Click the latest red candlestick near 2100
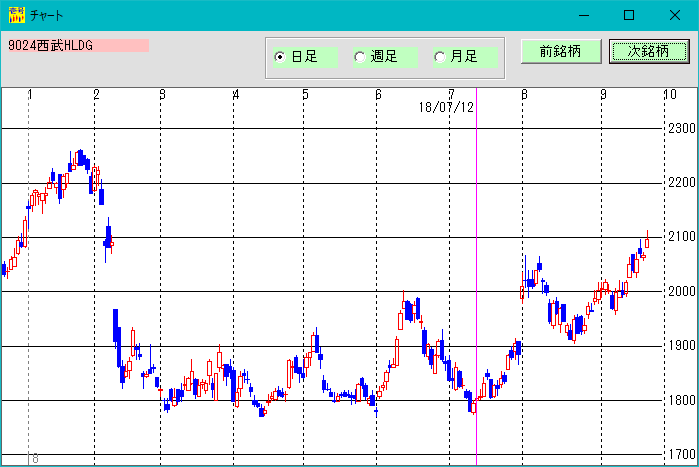Viewport: 699px width, 467px height. coord(647,242)
